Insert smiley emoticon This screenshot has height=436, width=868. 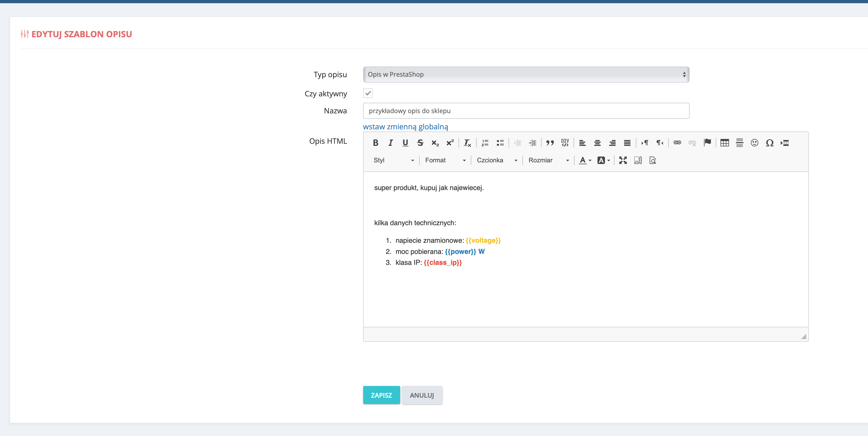[x=755, y=143]
